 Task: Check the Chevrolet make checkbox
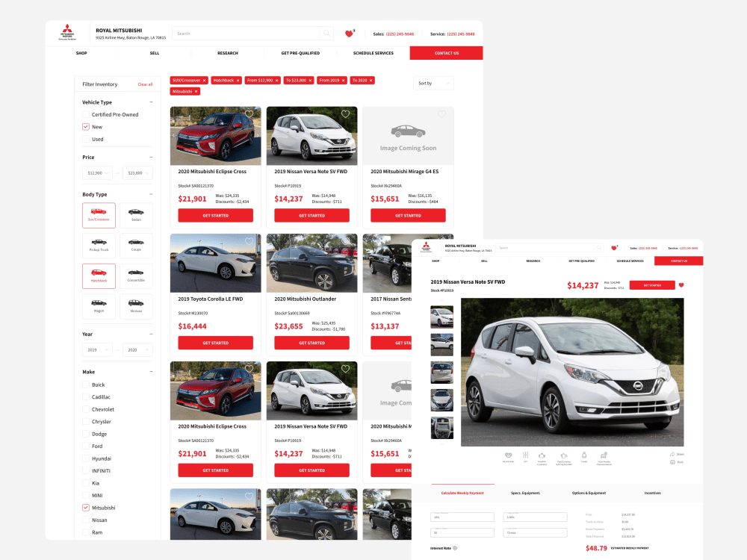click(x=86, y=409)
